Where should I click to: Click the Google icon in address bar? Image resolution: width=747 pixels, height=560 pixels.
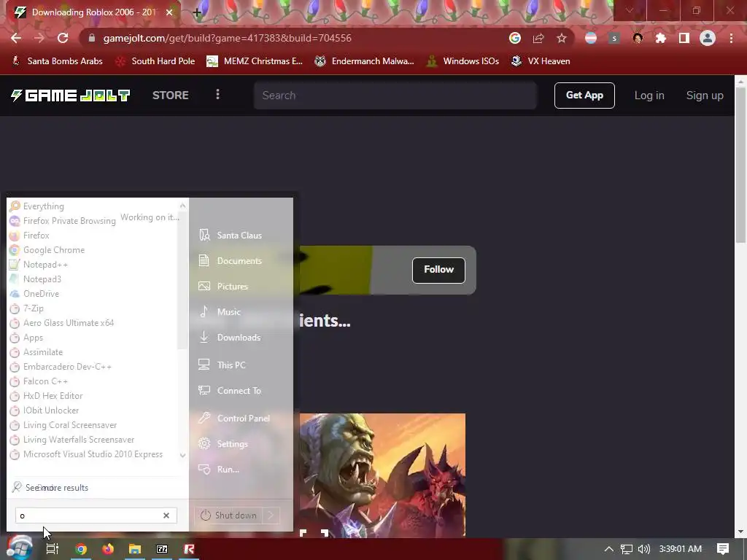tap(515, 38)
